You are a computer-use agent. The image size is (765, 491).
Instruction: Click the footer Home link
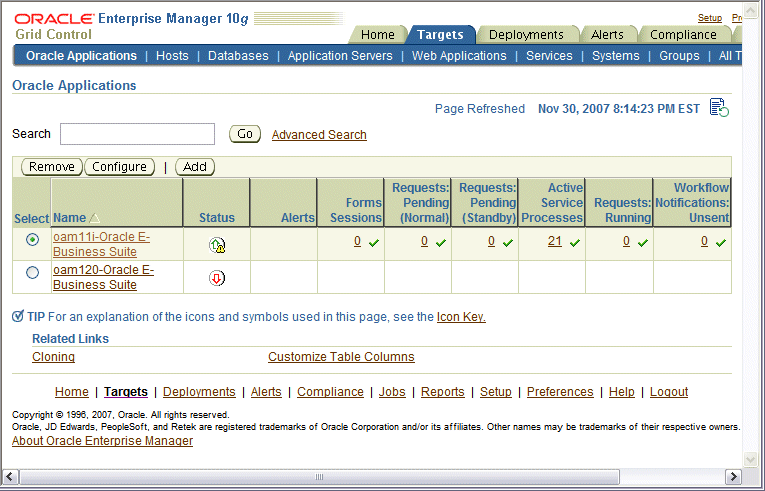[x=72, y=392]
